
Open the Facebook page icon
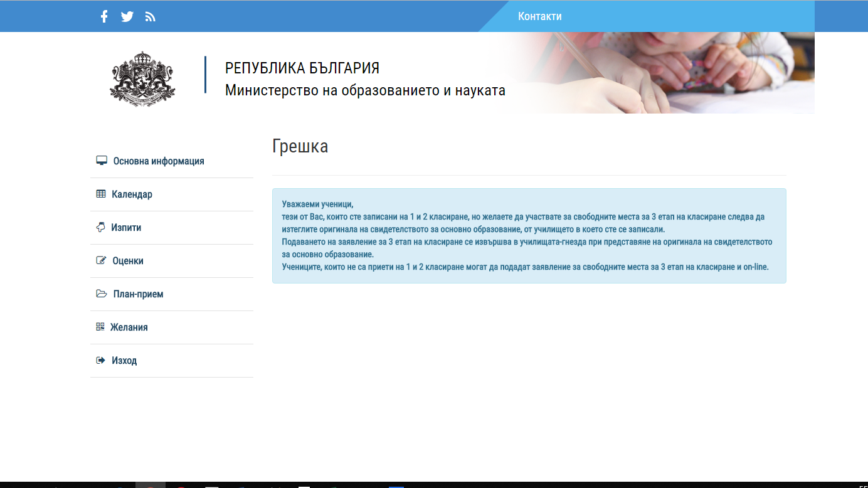point(104,16)
